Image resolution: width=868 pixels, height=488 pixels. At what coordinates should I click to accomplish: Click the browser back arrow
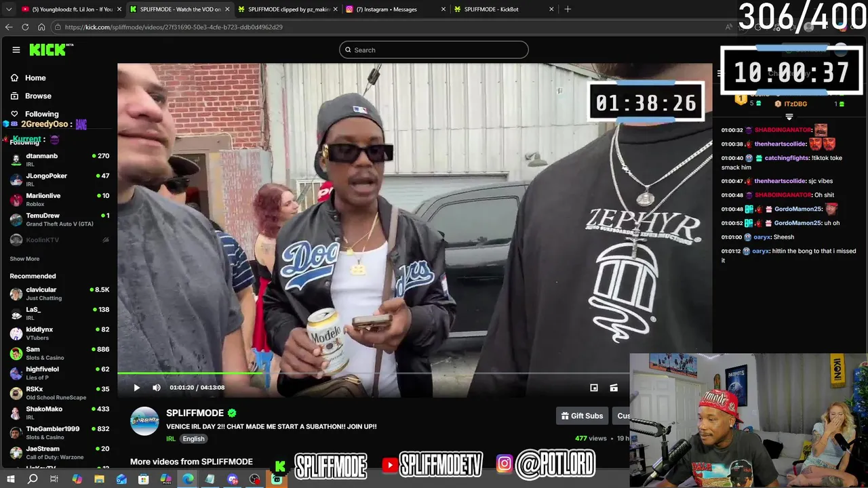[9, 27]
